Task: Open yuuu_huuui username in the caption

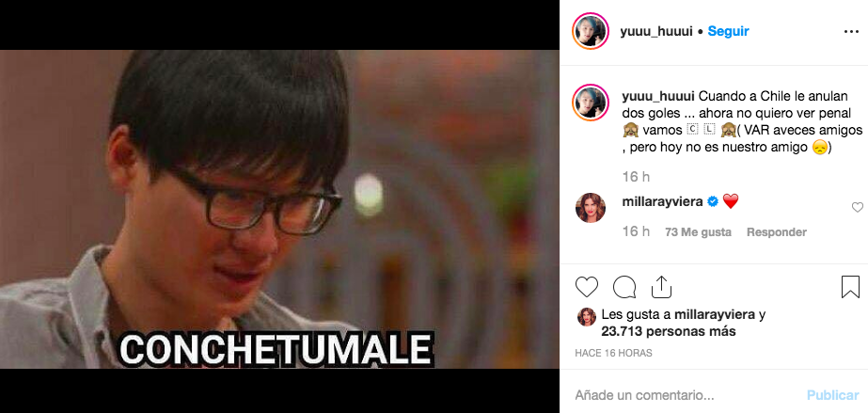Action: [x=658, y=96]
